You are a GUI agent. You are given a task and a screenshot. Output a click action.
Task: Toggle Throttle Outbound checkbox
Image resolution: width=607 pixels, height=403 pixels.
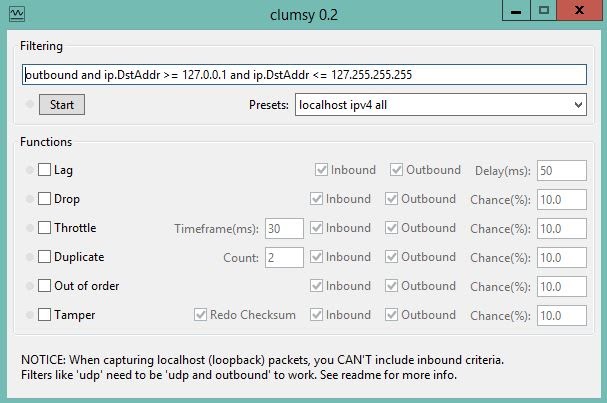pos(391,228)
